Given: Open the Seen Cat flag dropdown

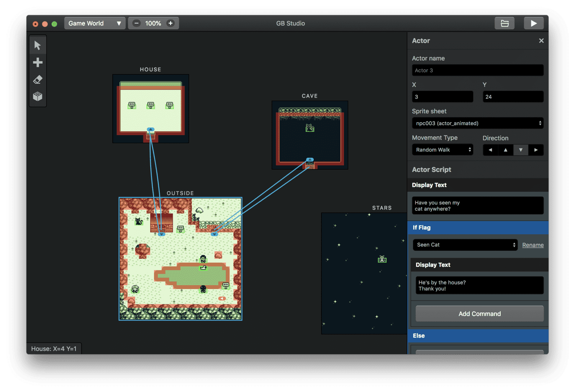Looking at the screenshot, I should point(465,245).
